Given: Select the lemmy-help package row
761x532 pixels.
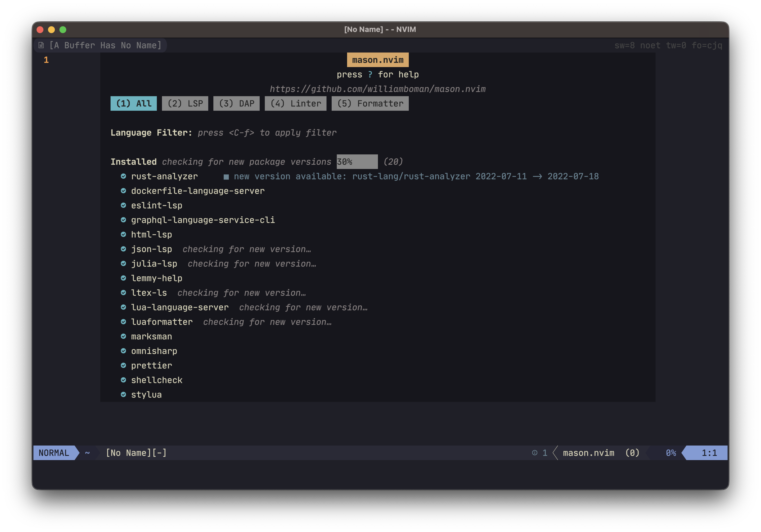Looking at the screenshot, I should (x=157, y=278).
